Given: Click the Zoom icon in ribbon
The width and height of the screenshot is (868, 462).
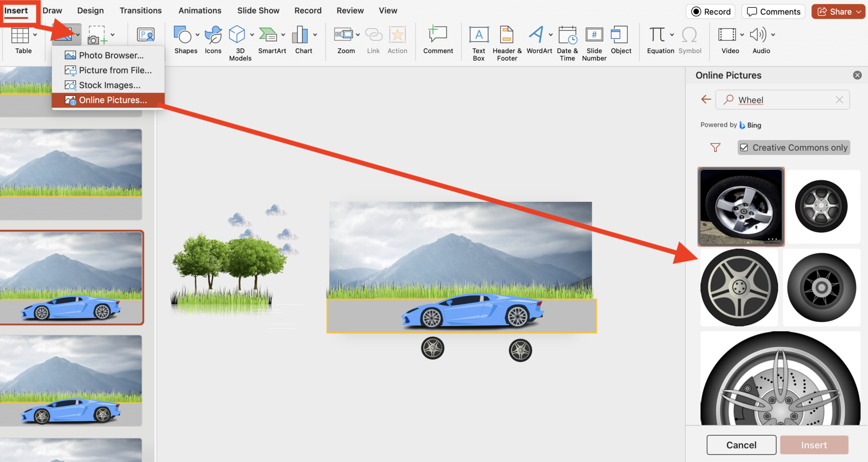Looking at the screenshot, I should 344,35.
